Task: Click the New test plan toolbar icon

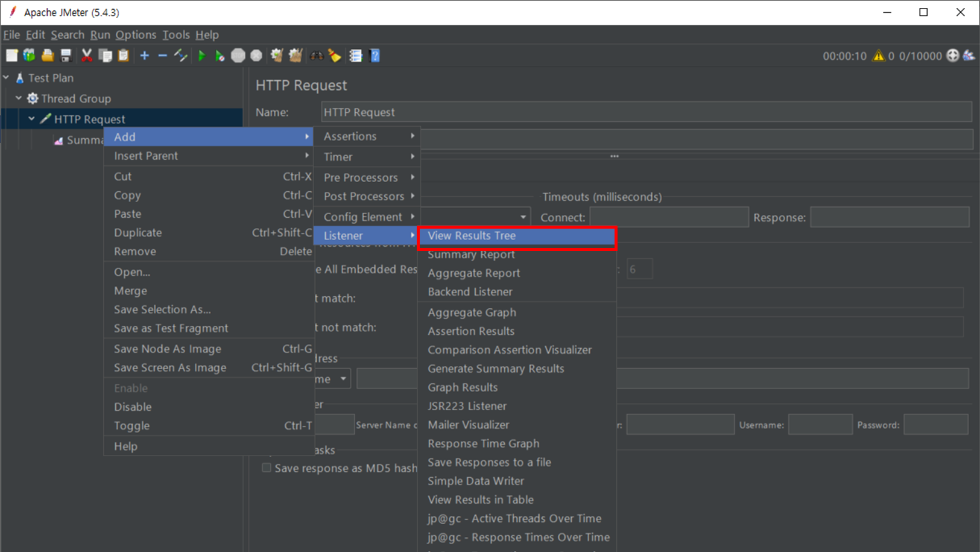Action: coord(11,56)
